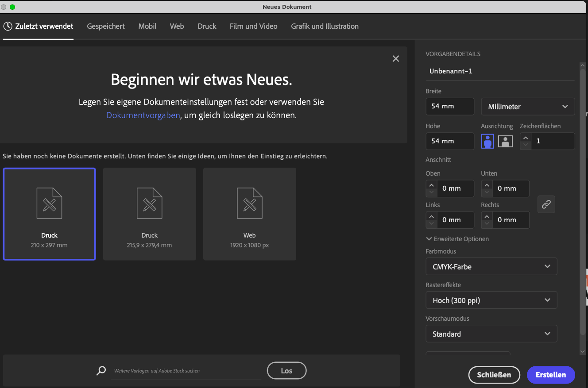Image resolution: width=588 pixels, height=388 pixels.
Task: Click the Zeichenflächen number field
Action: point(553,141)
